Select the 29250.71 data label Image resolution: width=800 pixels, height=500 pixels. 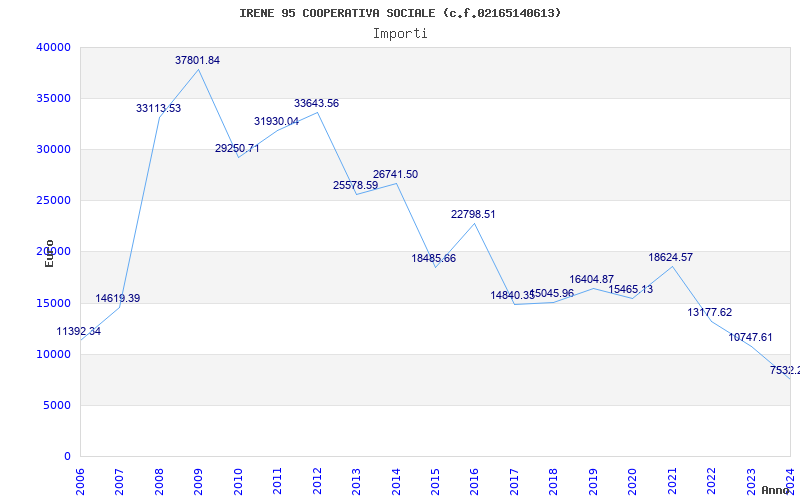coord(237,148)
